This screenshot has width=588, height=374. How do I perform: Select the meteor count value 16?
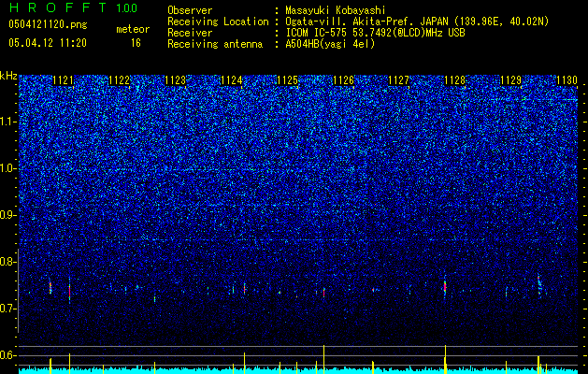[136, 43]
